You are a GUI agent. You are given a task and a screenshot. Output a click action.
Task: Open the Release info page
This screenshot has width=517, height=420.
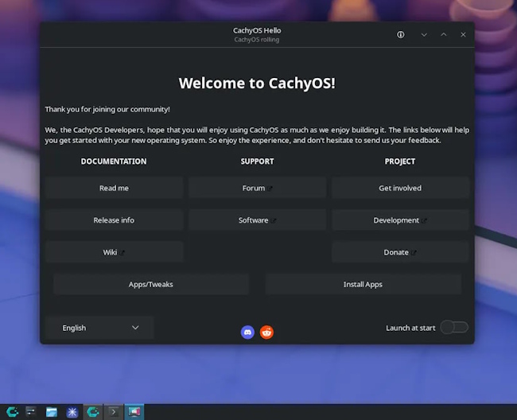tap(114, 220)
